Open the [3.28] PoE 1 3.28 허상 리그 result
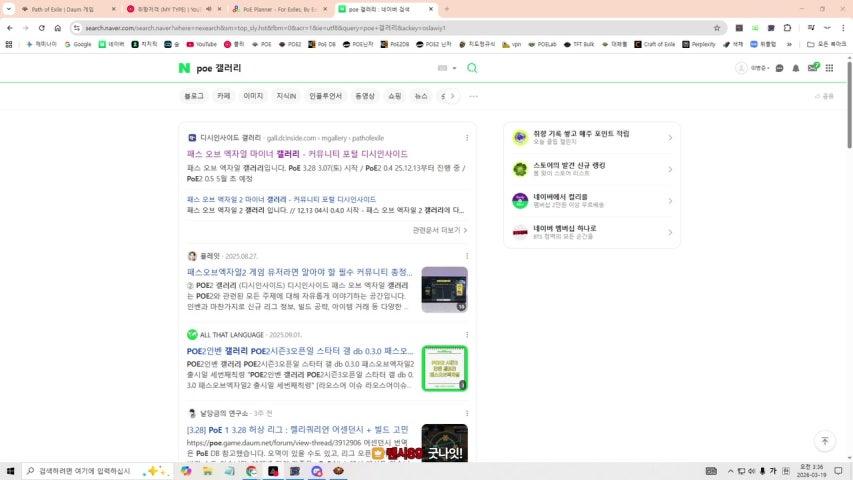The width and height of the screenshot is (853, 480). click(298, 430)
